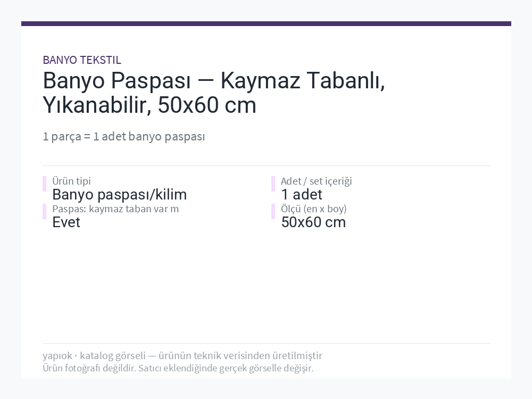This screenshot has width=532, height=399.
Task: Click the BANYO TEKSTIL category label
Action: (82, 60)
